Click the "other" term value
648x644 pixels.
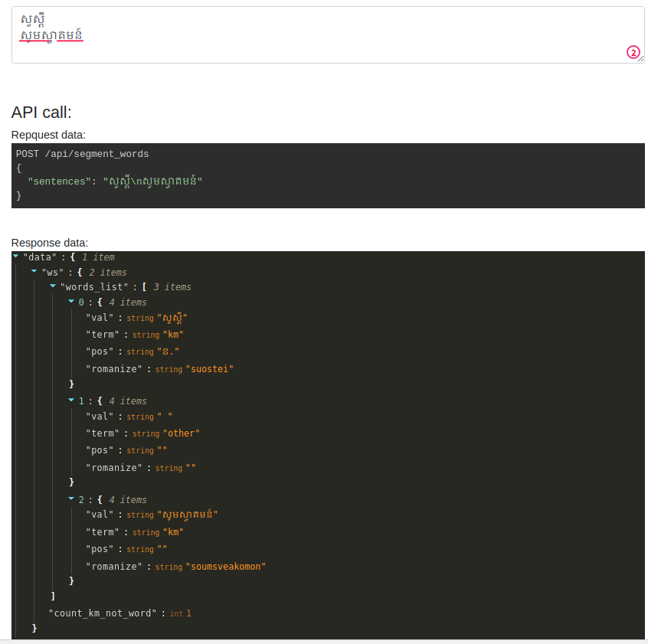pyautogui.click(x=181, y=433)
